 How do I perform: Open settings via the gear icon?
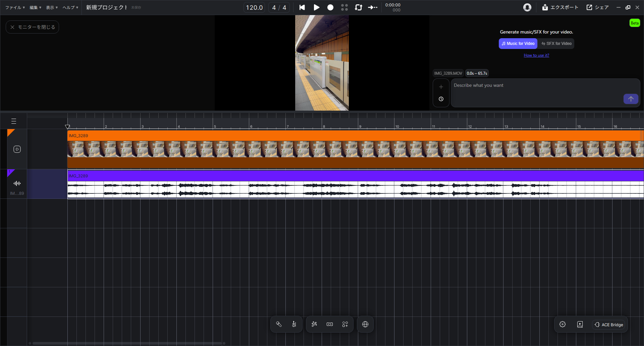pos(562,324)
